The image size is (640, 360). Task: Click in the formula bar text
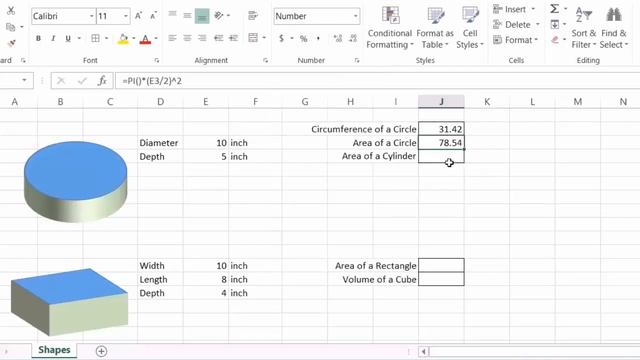(x=152, y=81)
